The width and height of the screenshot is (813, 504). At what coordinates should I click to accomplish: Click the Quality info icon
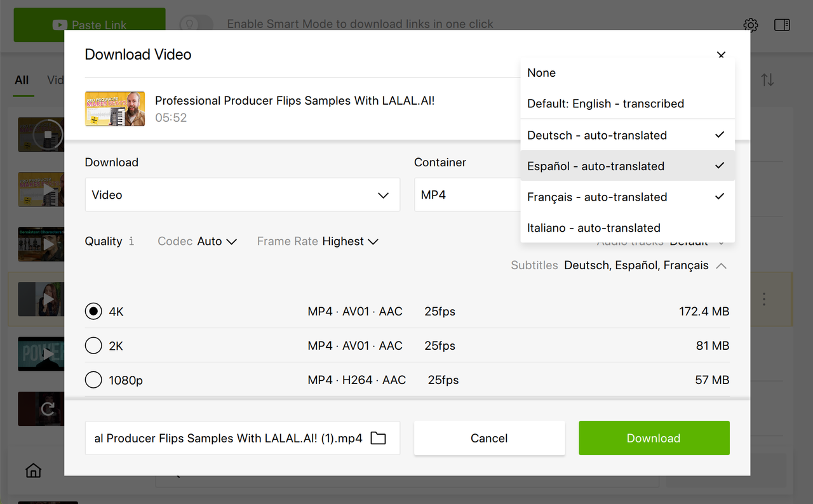(131, 241)
